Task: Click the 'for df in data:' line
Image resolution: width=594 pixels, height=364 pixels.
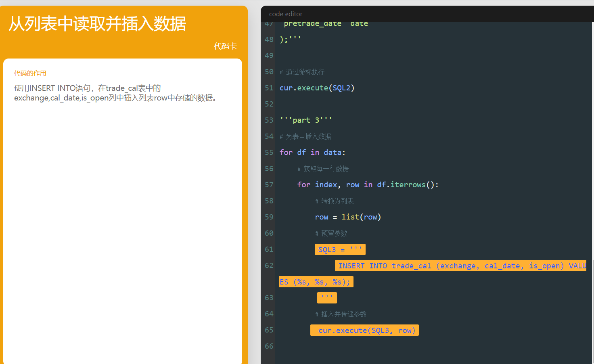Action: [x=312, y=153]
